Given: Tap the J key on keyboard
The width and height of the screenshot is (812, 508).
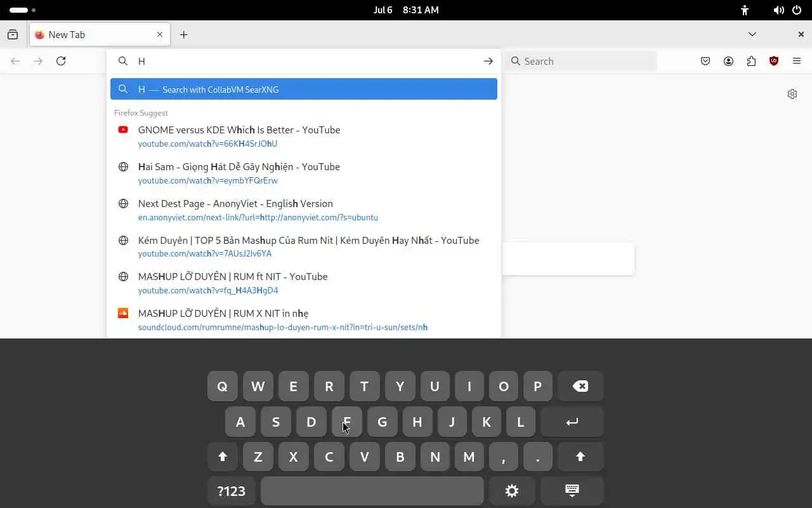Looking at the screenshot, I should pos(452,422).
